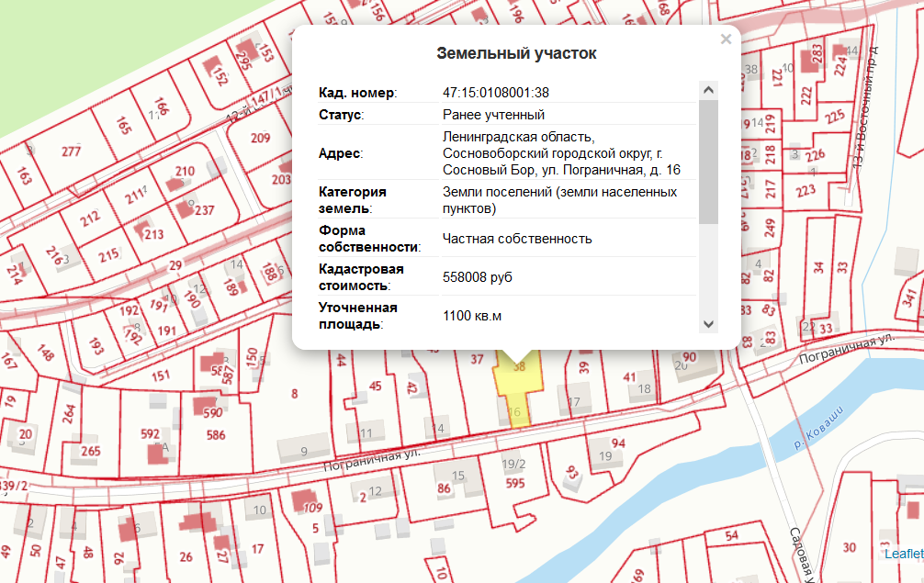
Task: Select land parcel 209
Action: 260,140
